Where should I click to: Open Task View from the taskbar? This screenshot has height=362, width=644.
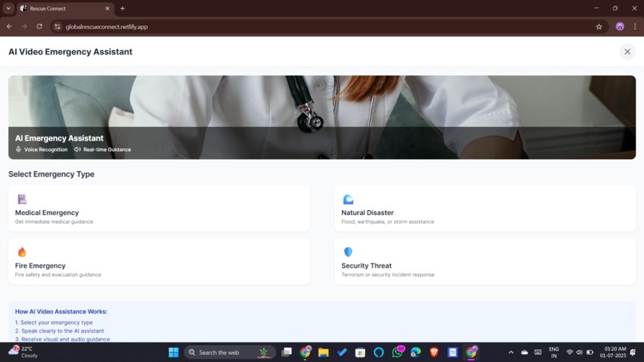(287, 352)
